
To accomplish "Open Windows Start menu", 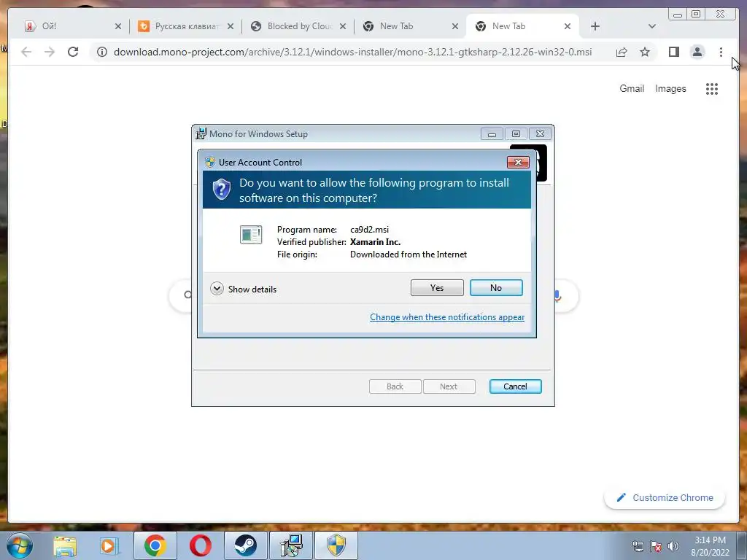I will click(x=20, y=545).
